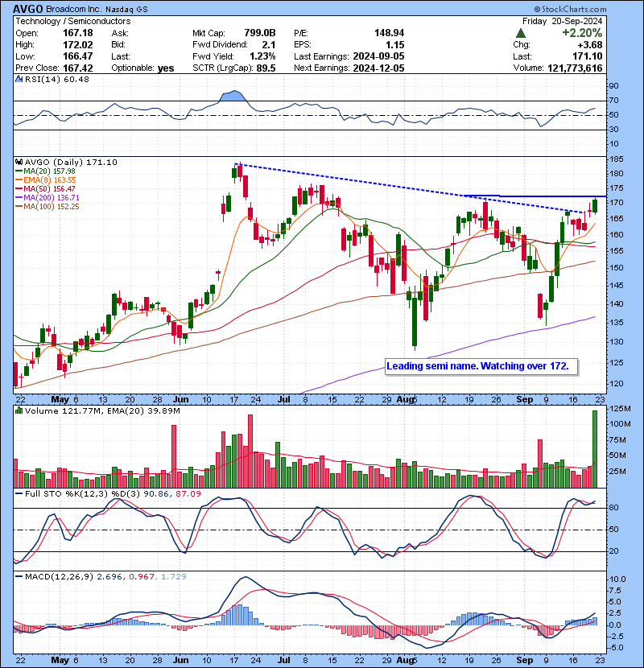Screen dimensions: 644x668
Task: Click the Jun label on the price chart date axis
Action: (180, 400)
